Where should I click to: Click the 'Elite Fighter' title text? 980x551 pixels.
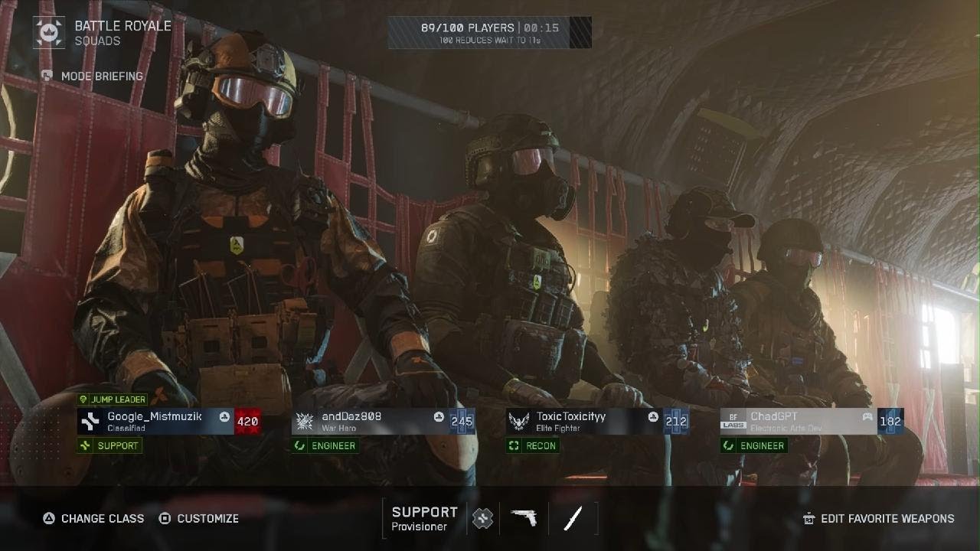coord(558,429)
